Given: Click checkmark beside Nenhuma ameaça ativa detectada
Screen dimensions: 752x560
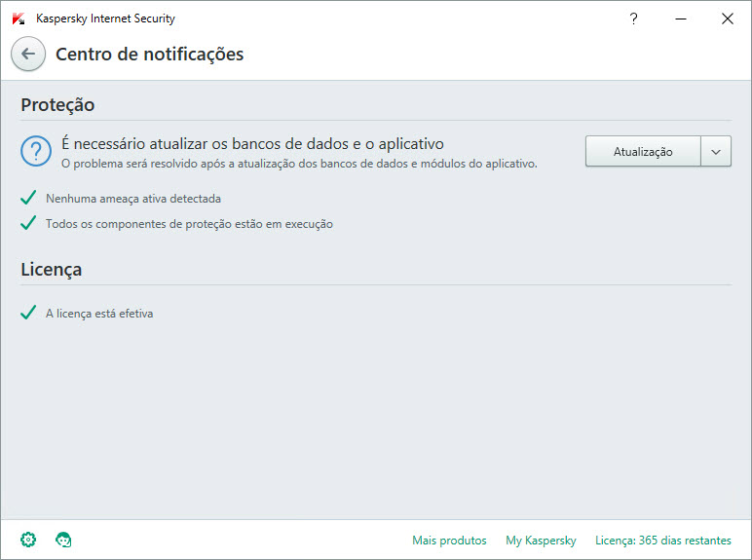Looking at the screenshot, I should [x=28, y=198].
